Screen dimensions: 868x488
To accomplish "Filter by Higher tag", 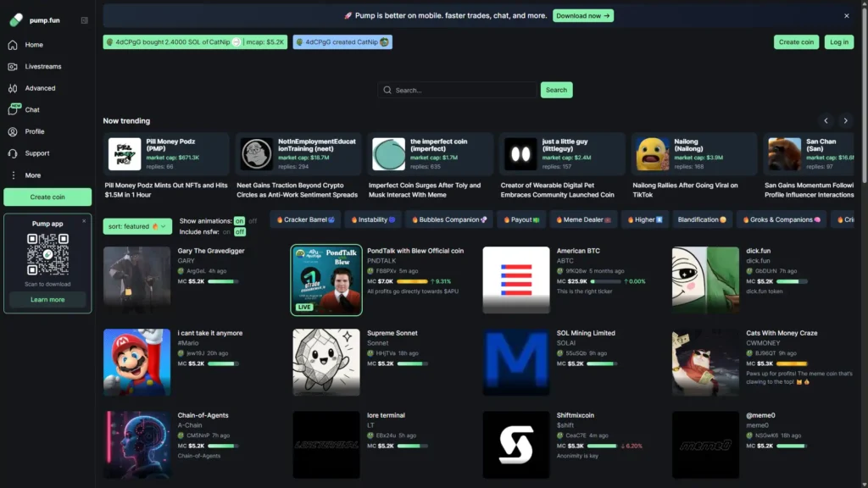I will pyautogui.click(x=645, y=219).
